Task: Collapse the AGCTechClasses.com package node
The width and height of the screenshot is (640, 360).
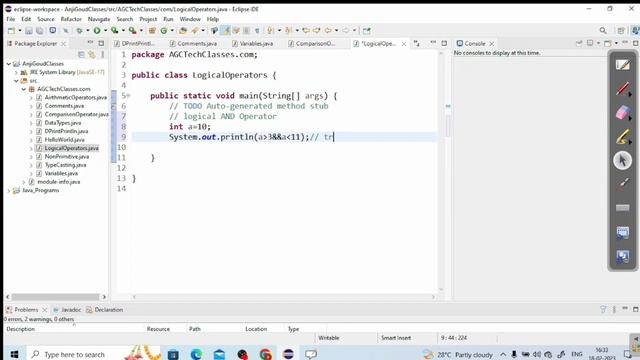Action: [24, 89]
